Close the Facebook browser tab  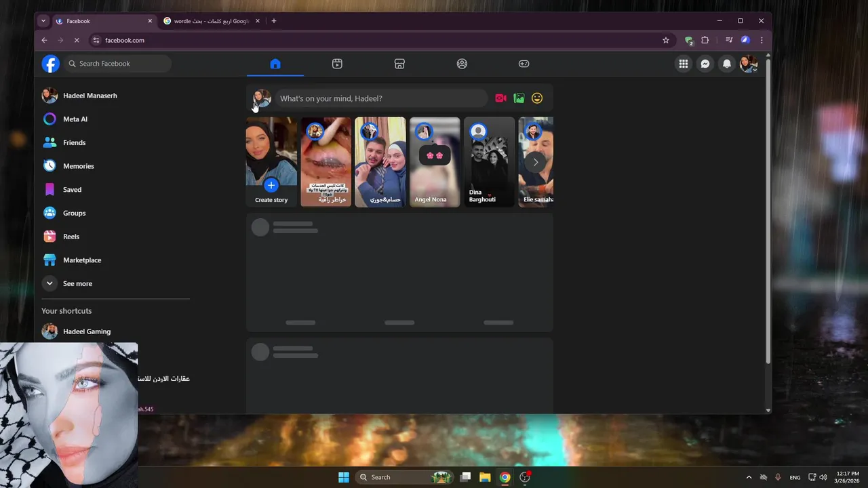click(x=150, y=21)
